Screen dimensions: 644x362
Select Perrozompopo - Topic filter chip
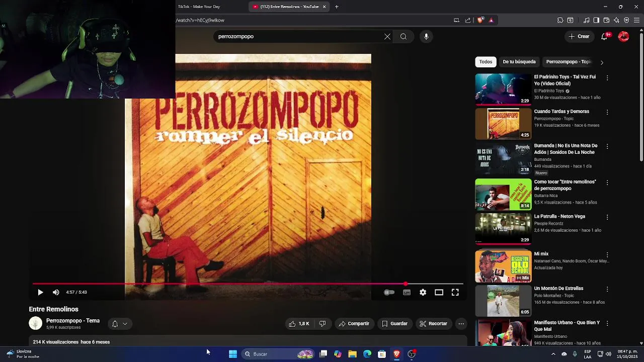coord(569,62)
